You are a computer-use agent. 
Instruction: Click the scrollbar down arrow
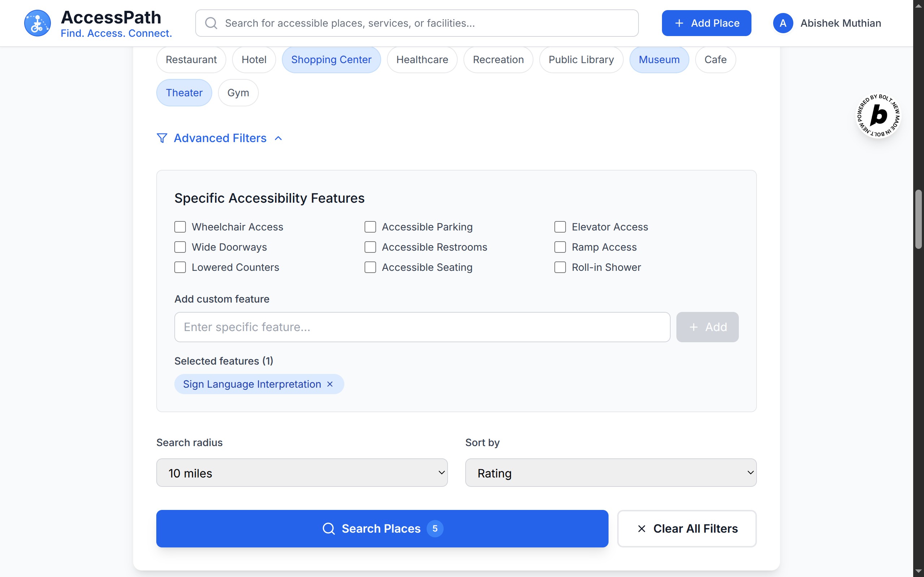(x=918, y=571)
